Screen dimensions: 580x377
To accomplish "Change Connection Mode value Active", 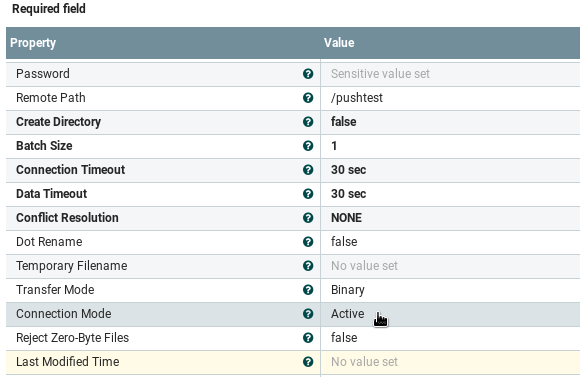I will pyautogui.click(x=450, y=314).
